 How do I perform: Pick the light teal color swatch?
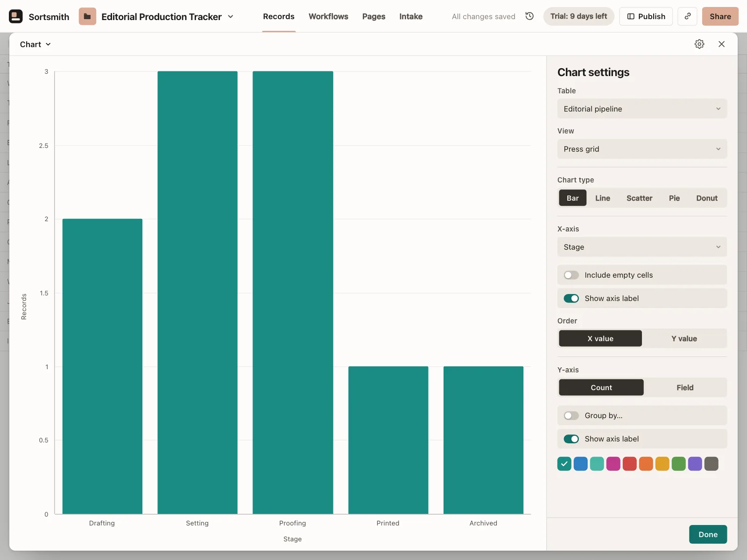coord(597,464)
